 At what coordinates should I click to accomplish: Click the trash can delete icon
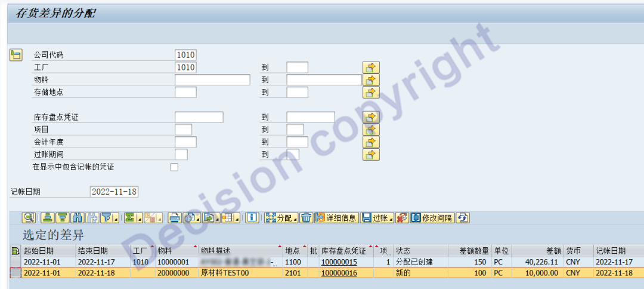(306, 218)
